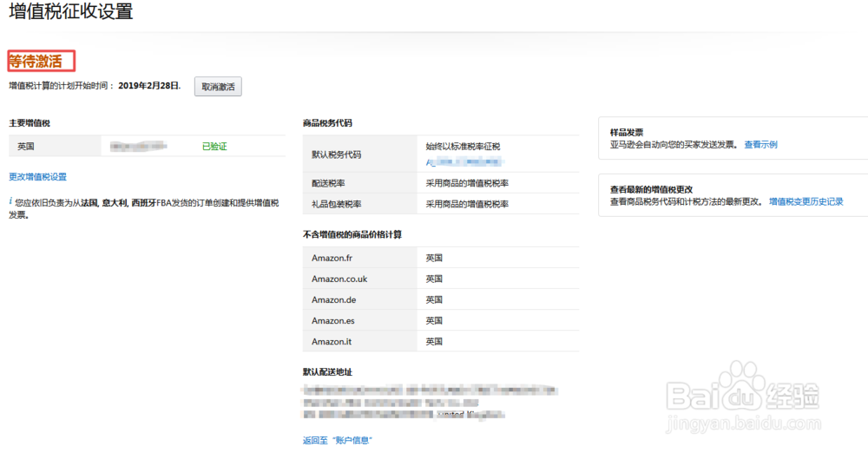The image size is (868, 453).
Task: Click 英国 value in Amazon.fr row
Action: click(434, 258)
